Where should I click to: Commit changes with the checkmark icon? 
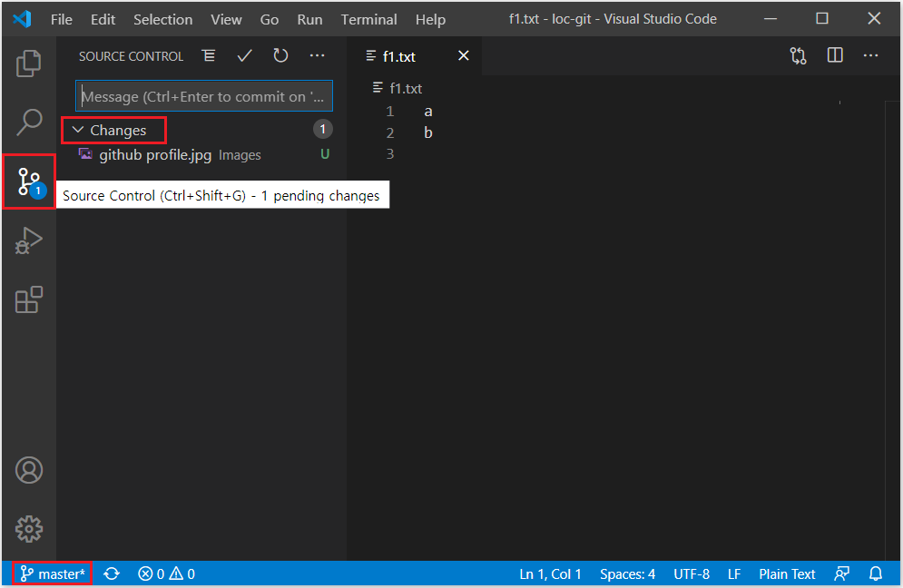click(245, 55)
